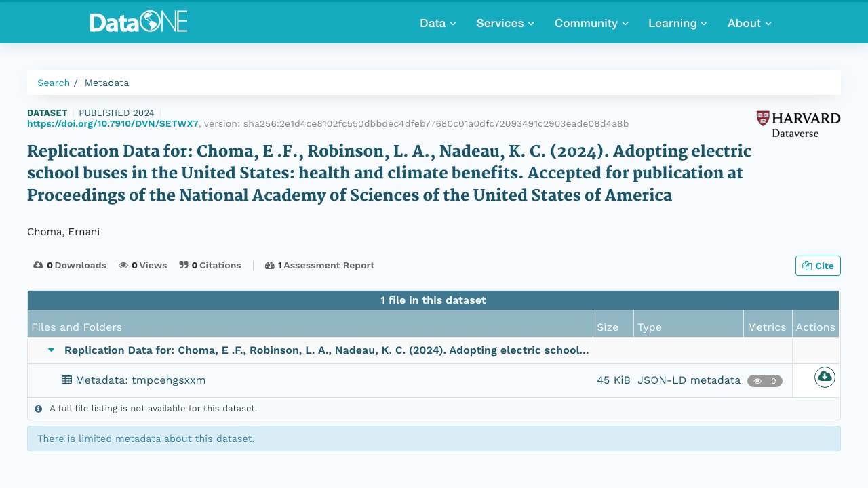Click the Metadata breadcrumb label
The width and height of the screenshot is (868, 488).
106,83
